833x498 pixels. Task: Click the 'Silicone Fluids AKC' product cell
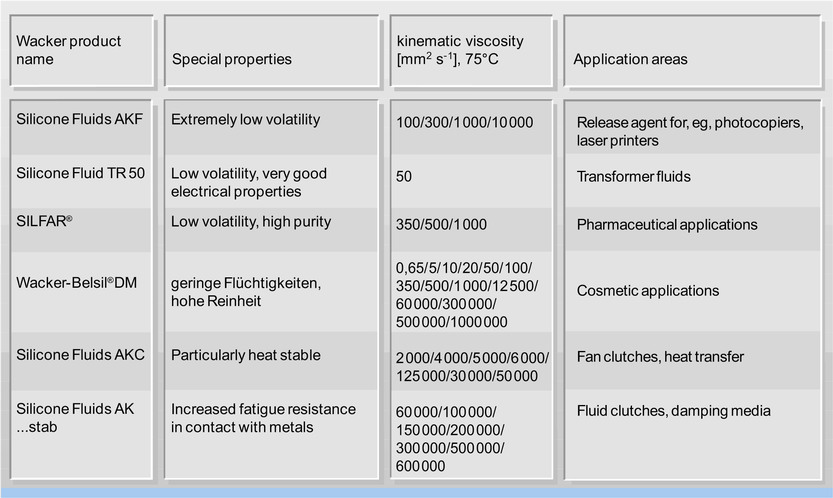click(x=81, y=361)
